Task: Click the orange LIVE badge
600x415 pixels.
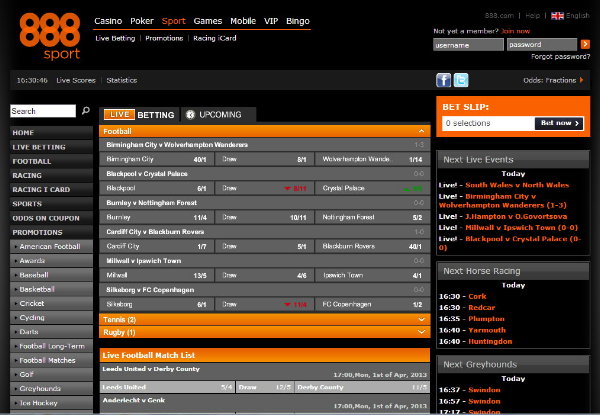Action: pyautogui.click(x=119, y=114)
